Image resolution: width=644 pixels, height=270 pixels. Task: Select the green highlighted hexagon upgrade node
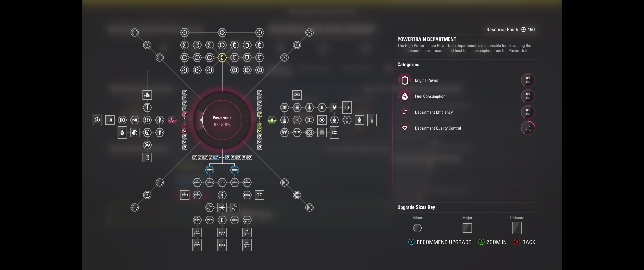[x=272, y=120]
